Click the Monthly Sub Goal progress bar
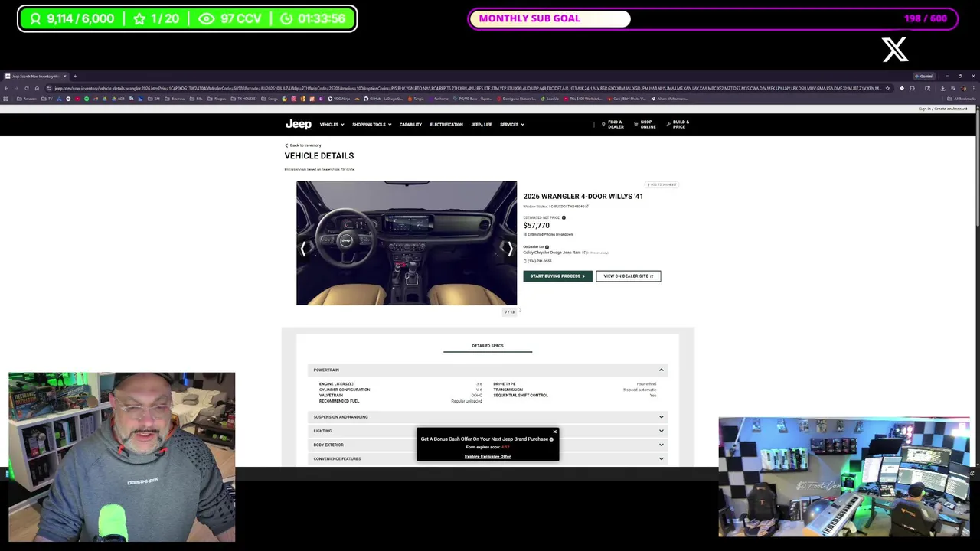The width and height of the screenshot is (980, 551). pyautogui.click(x=714, y=18)
